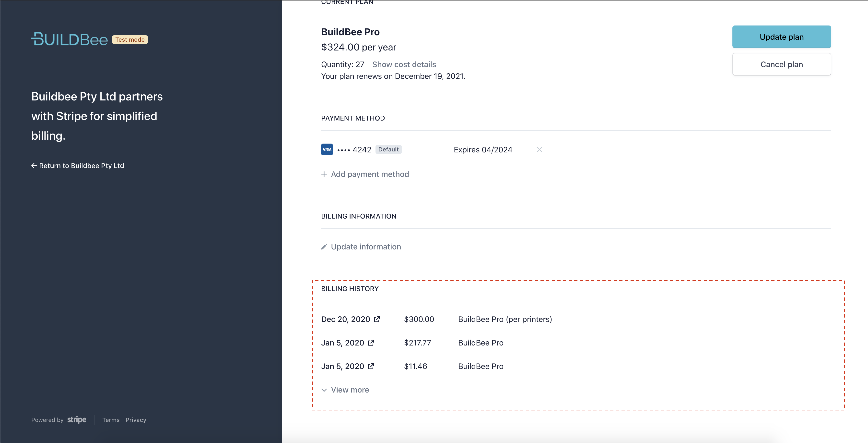Click the Cancel plan button
868x443 pixels.
[781, 64]
